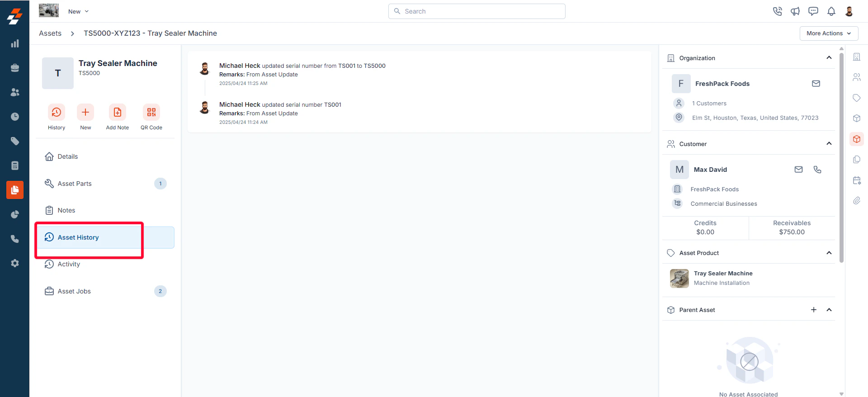Open Max David customer name
Screen dimensions: 868x397
coord(711,170)
